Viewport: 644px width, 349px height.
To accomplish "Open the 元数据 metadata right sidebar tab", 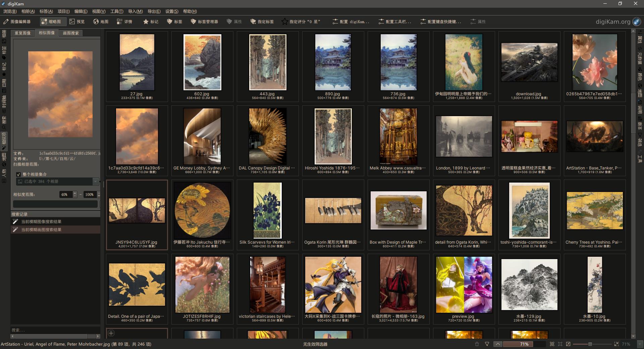I will [640, 55].
